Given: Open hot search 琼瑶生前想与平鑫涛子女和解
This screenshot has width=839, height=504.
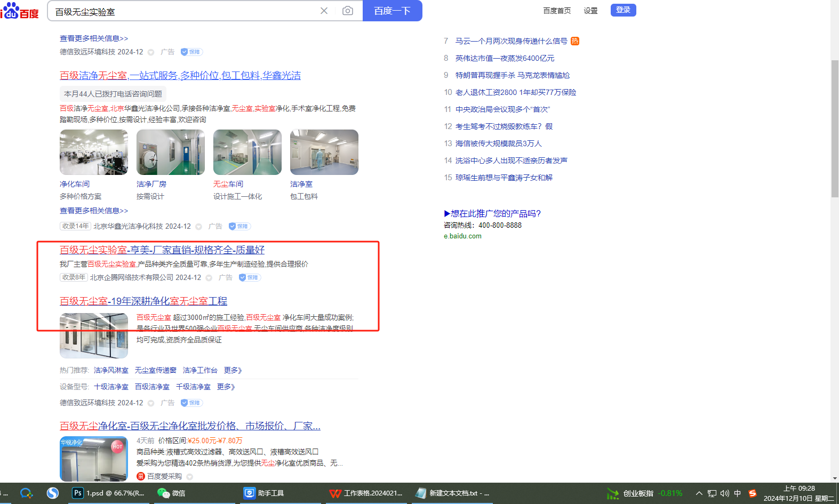Looking at the screenshot, I should click(x=504, y=178).
